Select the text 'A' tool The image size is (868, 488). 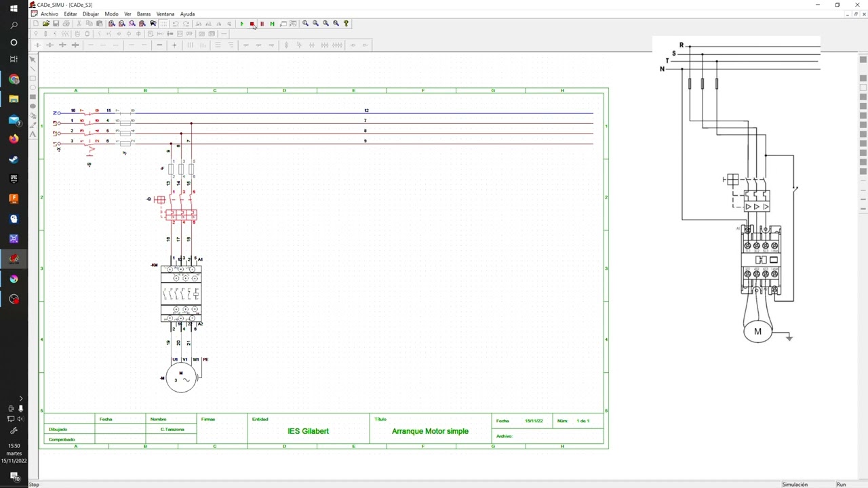coord(33,134)
